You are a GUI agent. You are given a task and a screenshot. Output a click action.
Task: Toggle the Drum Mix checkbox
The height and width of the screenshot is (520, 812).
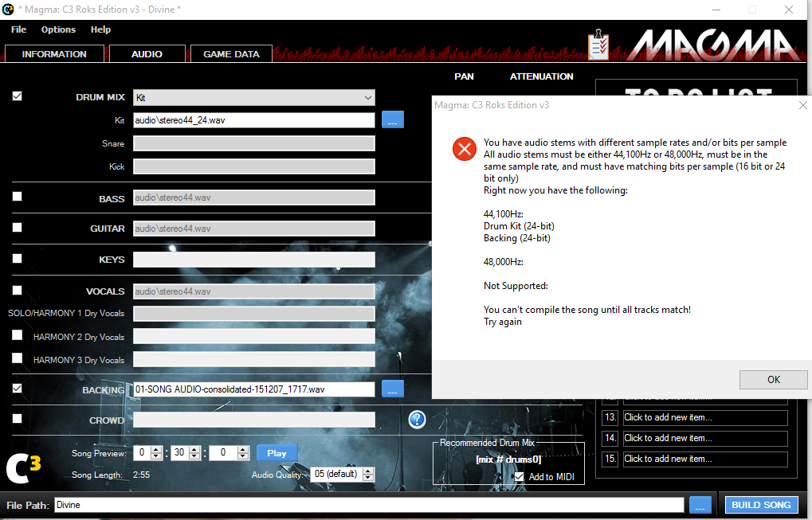click(17, 96)
